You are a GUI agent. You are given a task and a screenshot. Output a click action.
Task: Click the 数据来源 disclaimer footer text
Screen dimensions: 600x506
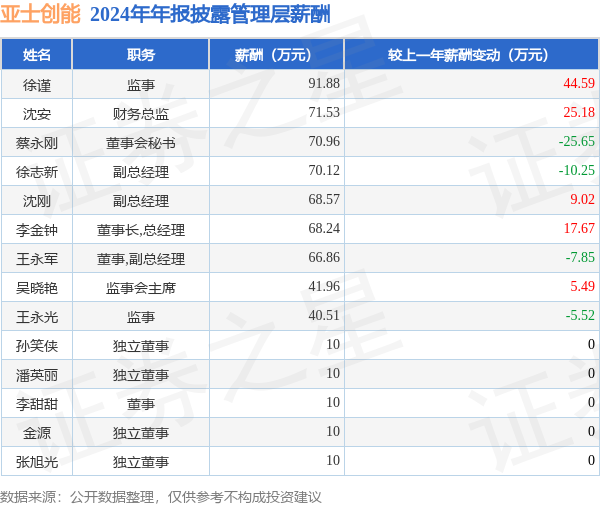coord(161,498)
